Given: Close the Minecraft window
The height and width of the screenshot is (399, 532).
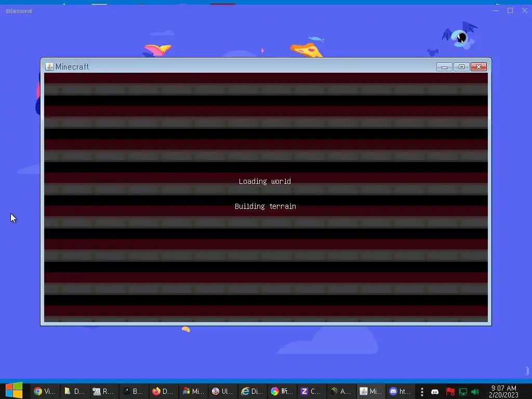Looking at the screenshot, I should click(478, 67).
